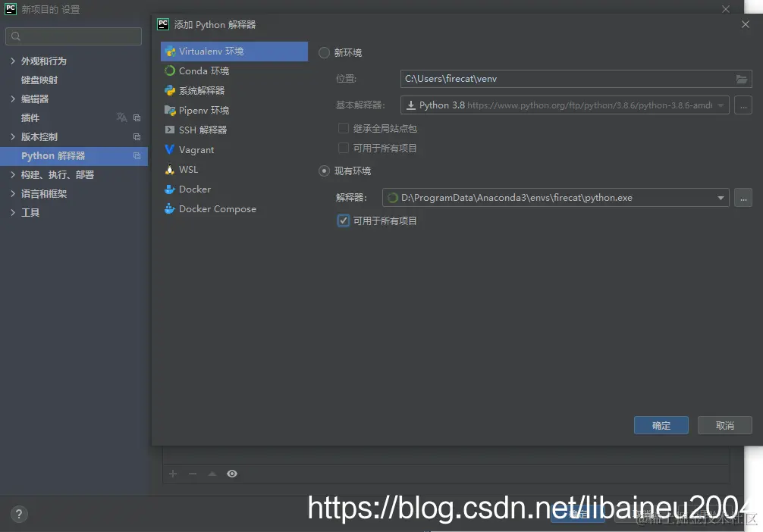Click the minus remove icon in settings toolbar
763x532 pixels.
pyautogui.click(x=193, y=474)
